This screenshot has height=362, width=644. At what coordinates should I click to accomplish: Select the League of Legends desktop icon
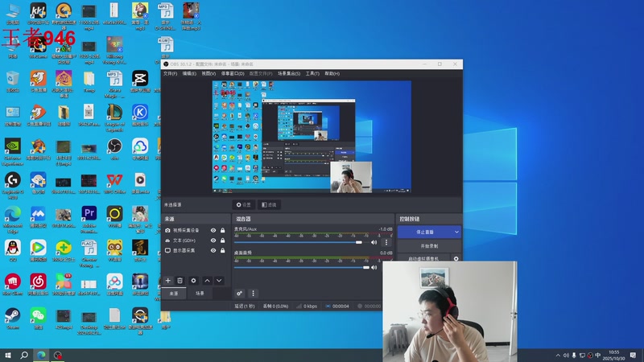click(114, 118)
